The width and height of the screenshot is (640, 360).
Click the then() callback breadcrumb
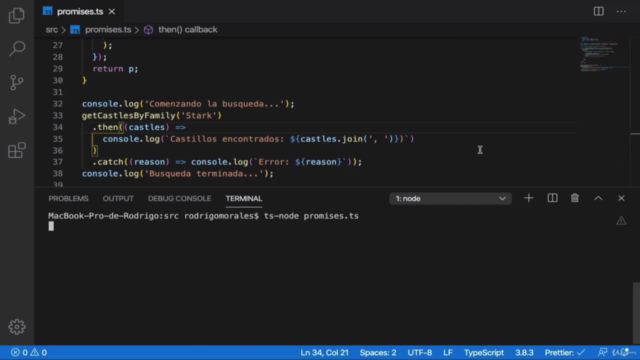(188, 30)
